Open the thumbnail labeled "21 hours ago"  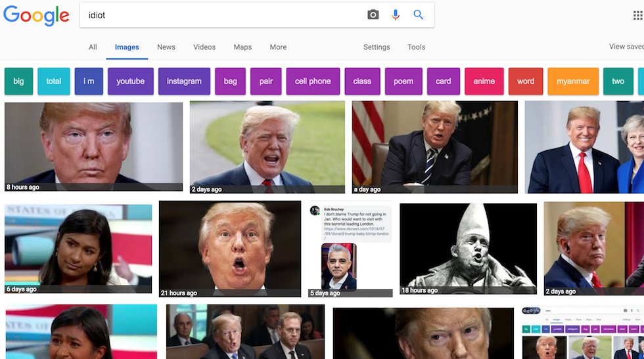click(229, 249)
